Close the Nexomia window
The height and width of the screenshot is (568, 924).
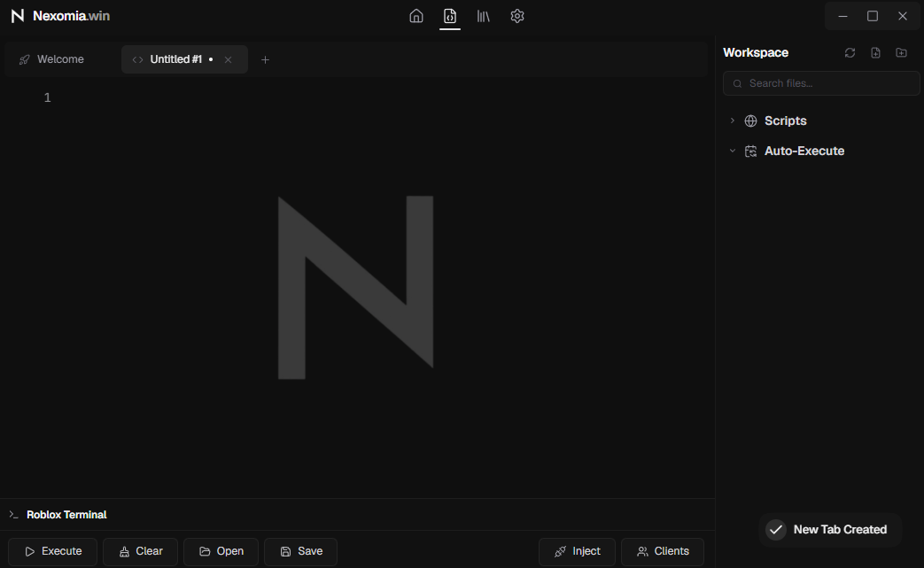tap(902, 16)
